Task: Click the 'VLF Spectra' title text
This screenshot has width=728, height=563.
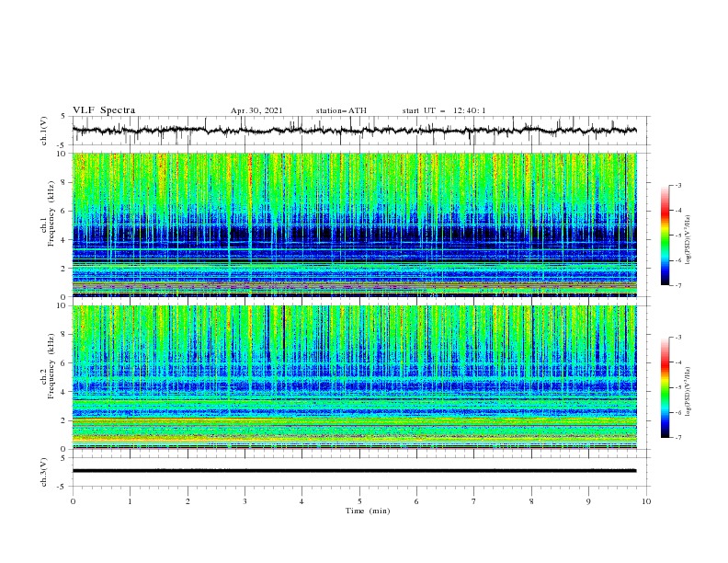Action: (104, 110)
